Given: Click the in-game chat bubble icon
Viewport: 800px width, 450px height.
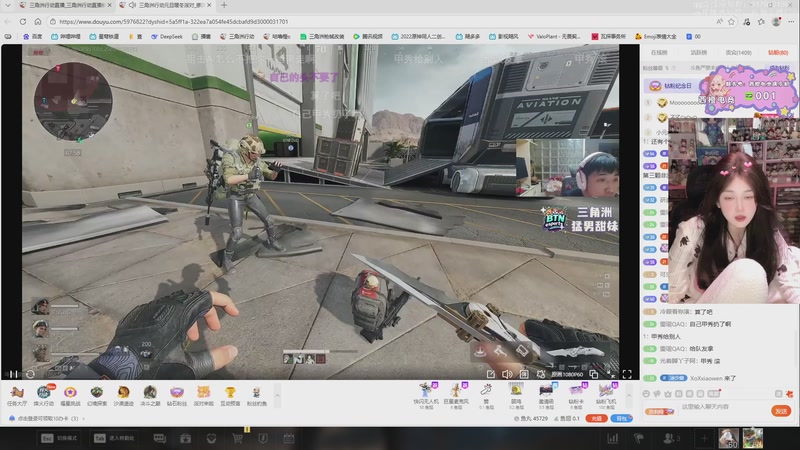Looking at the screenshot, I should (x=160, y=438).
